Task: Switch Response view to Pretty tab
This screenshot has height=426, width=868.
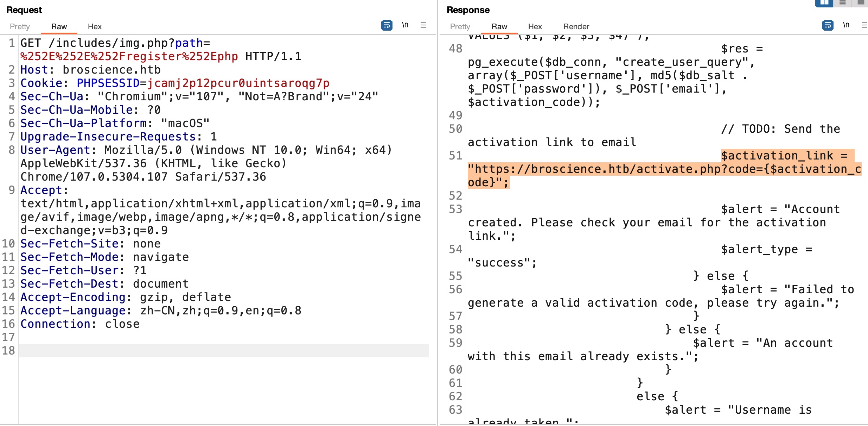Action: pyautogui.click(x=460, y=26)
